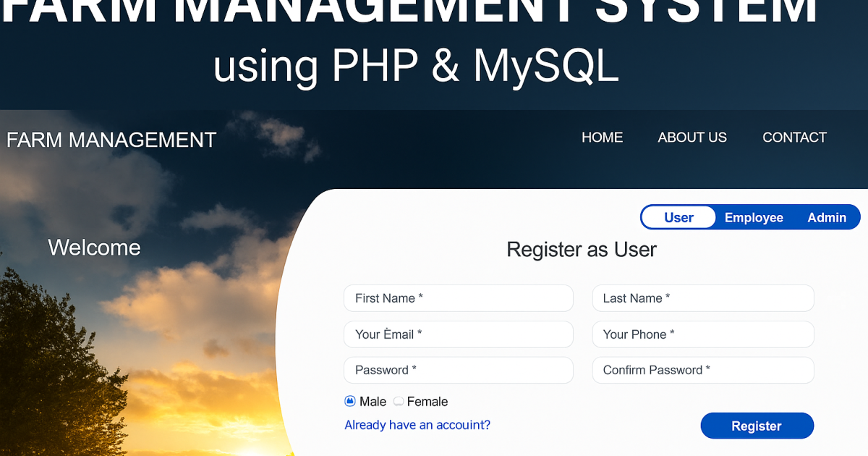Open the 'Already have an accouint?' link
The image size is (868, 456).
[417, 425]
